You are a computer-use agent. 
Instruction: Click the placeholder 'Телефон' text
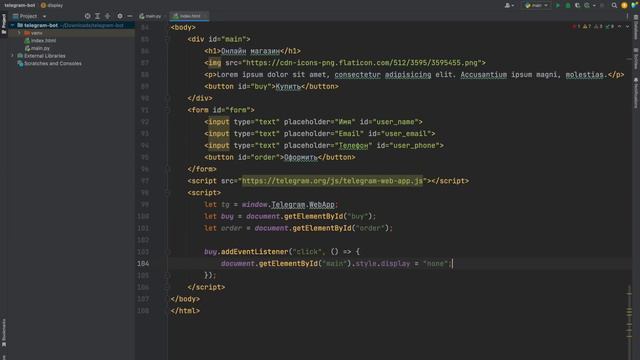[x=353, y=145]
